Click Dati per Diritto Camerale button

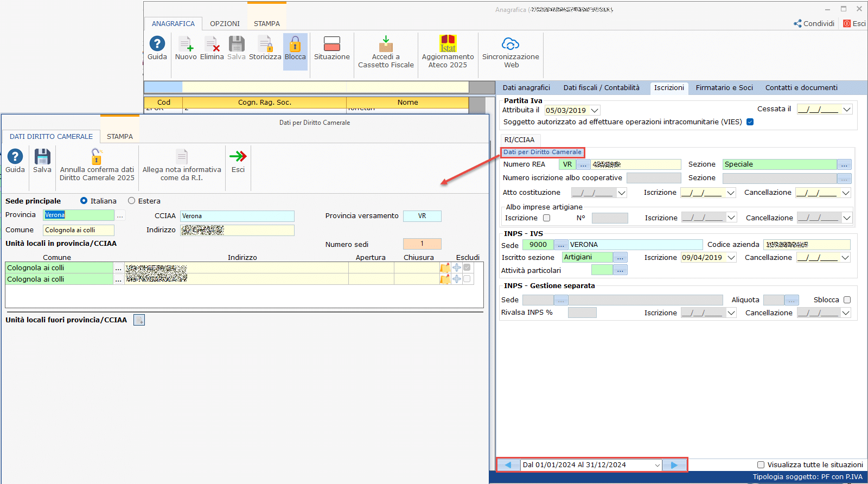pos(542,152)
